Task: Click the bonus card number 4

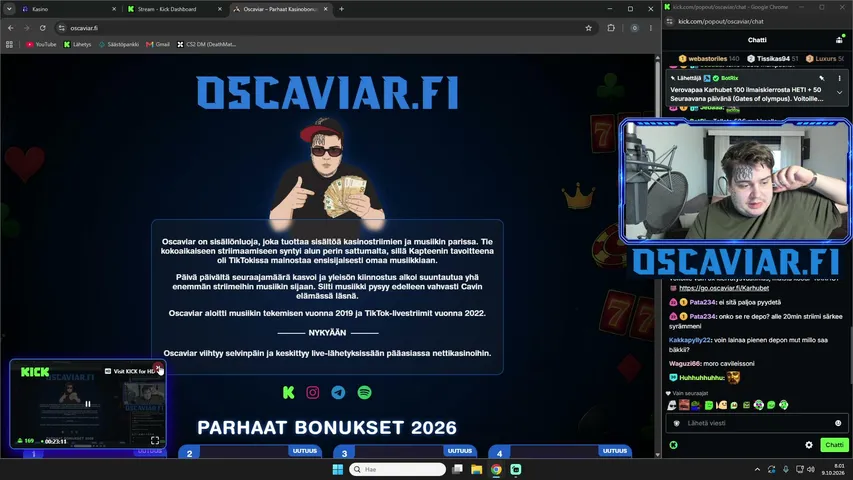Action: tap(499, 453)
